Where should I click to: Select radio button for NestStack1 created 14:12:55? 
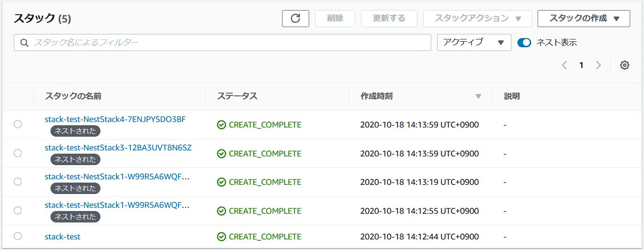coord(18,211)
